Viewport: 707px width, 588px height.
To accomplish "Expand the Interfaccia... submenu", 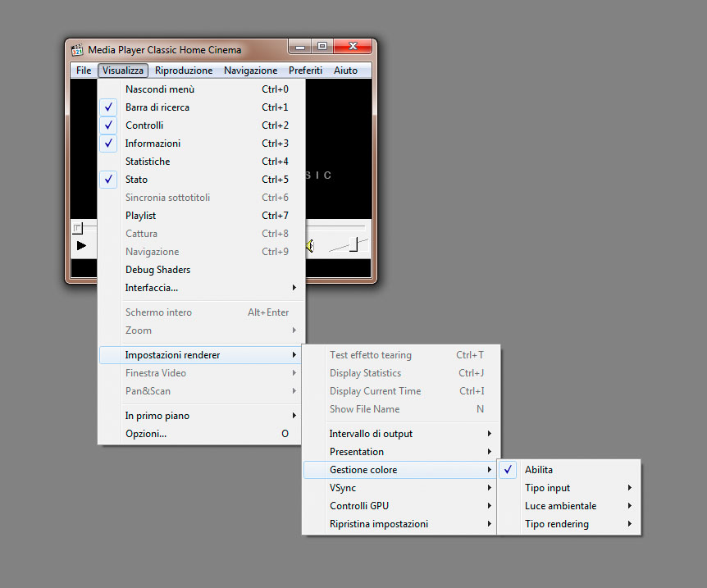I will pos(202,288).
